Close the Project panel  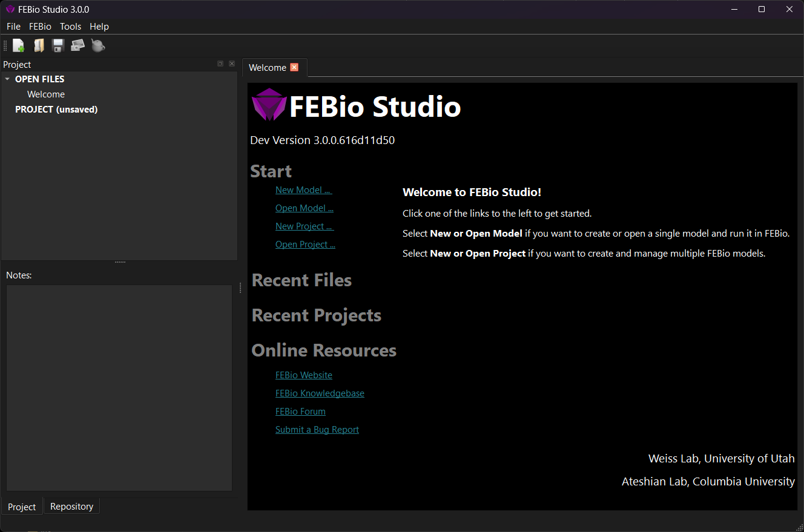tap(231, 64)
